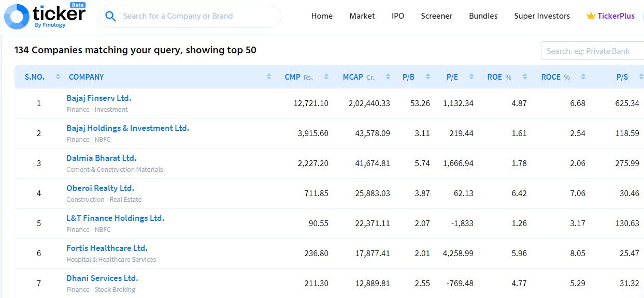The height and width of the screenshot is (298, 644).
Task: Open Dalmia Bharat Ltd. company page
Action: point(102,158)
